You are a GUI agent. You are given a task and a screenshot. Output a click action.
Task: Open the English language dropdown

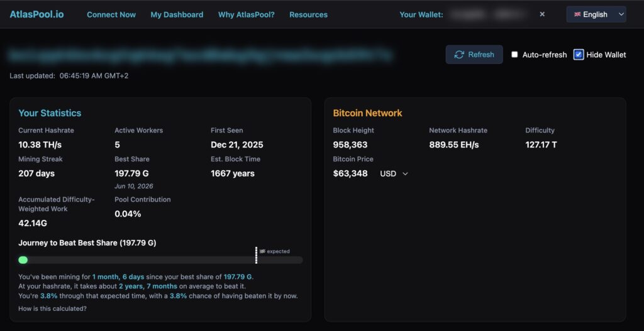click(x=596, y=14)
